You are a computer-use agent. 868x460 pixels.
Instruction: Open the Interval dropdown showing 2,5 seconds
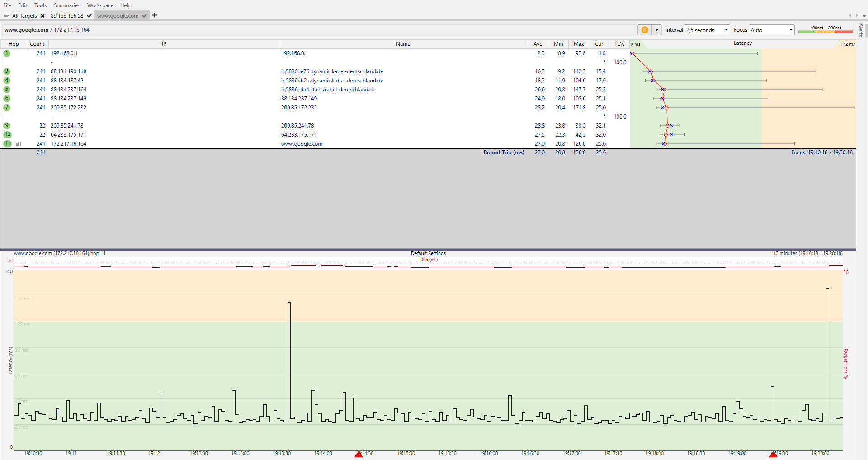pyautogui.click(x=707, y=30)
